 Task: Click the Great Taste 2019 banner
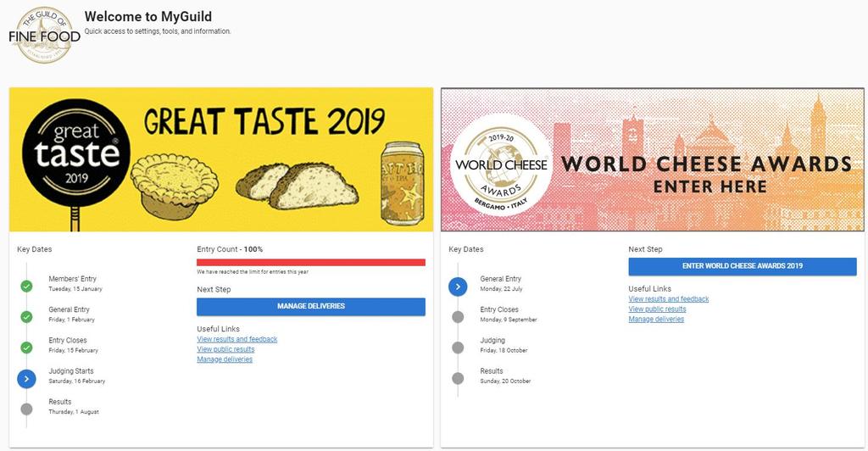point(221,159)
